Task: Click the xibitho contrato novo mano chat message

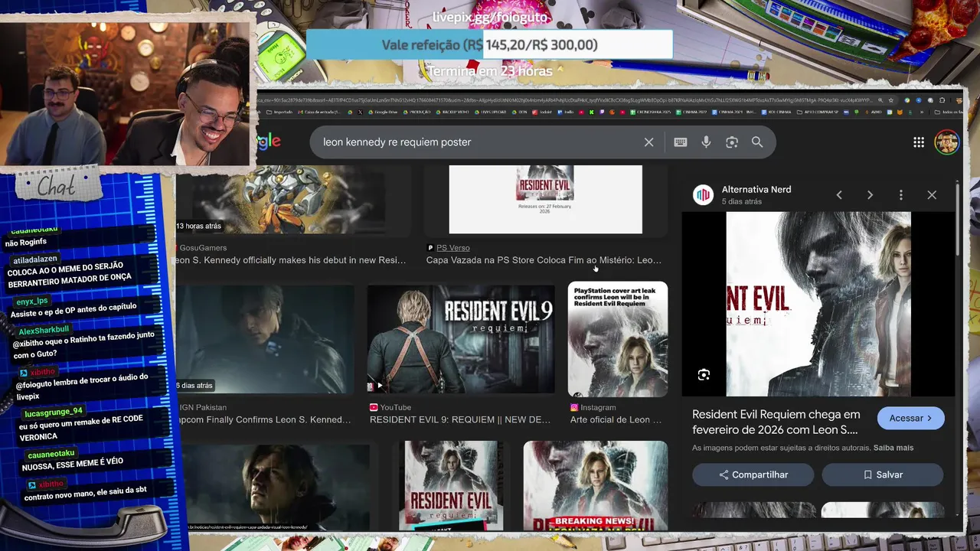Action: [x=84, y=494]
